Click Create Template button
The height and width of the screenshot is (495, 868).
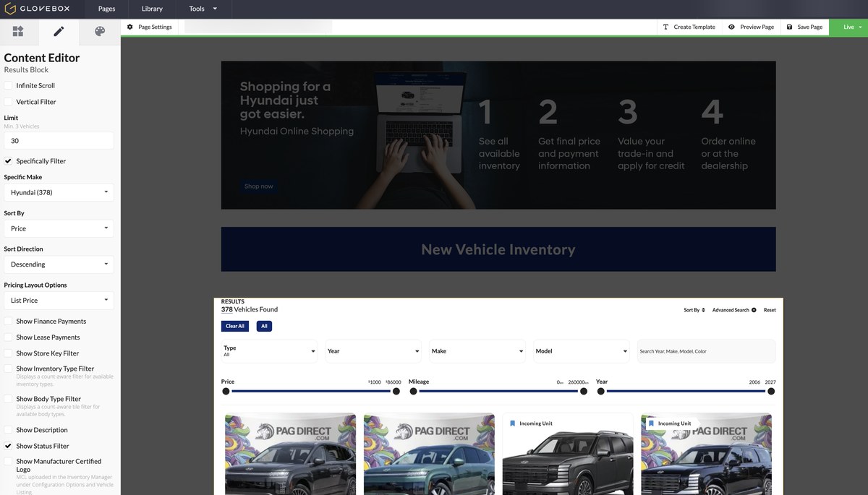pyautogui.click(x=689, y=27)
